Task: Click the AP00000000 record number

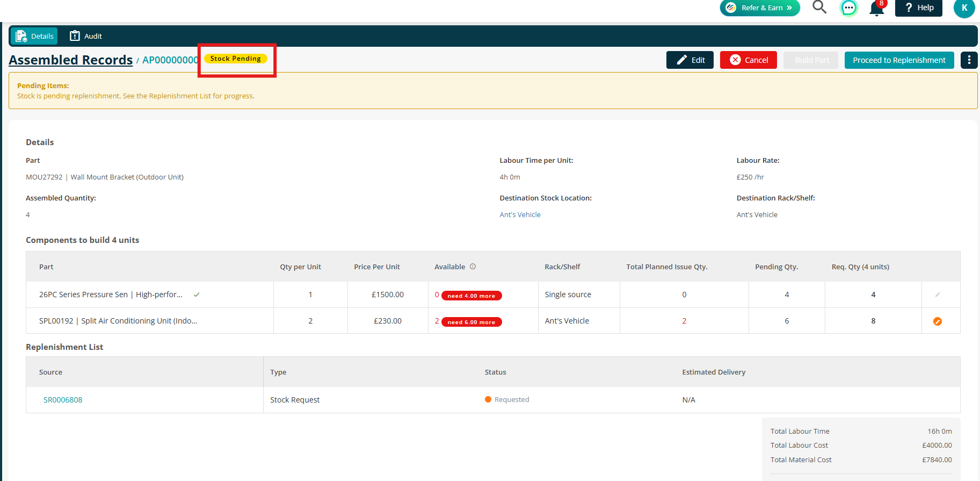Action: (170, 60)
